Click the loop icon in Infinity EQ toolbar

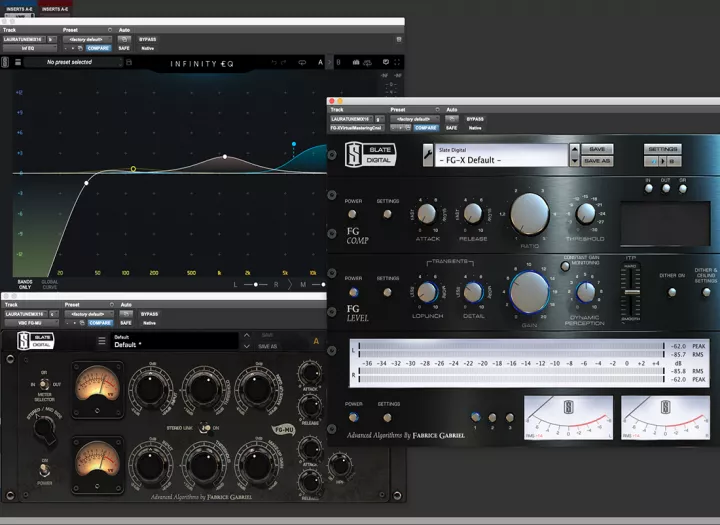[302, 62]
